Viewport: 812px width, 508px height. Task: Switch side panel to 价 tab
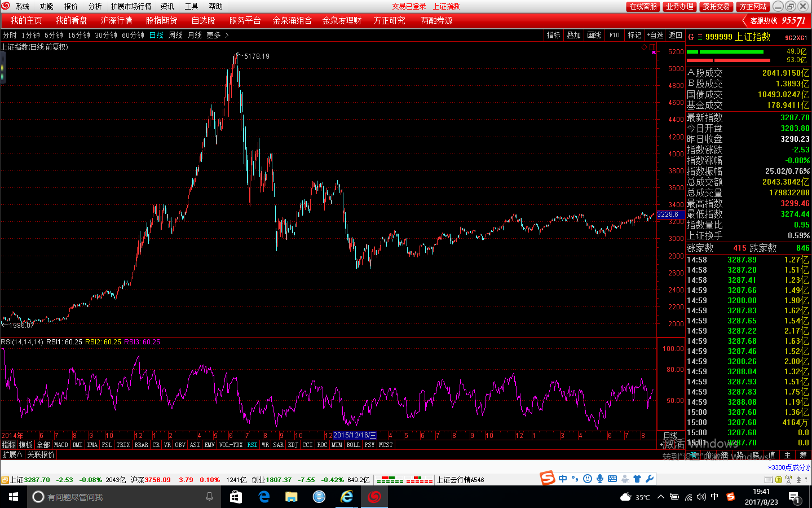point(709,455)
